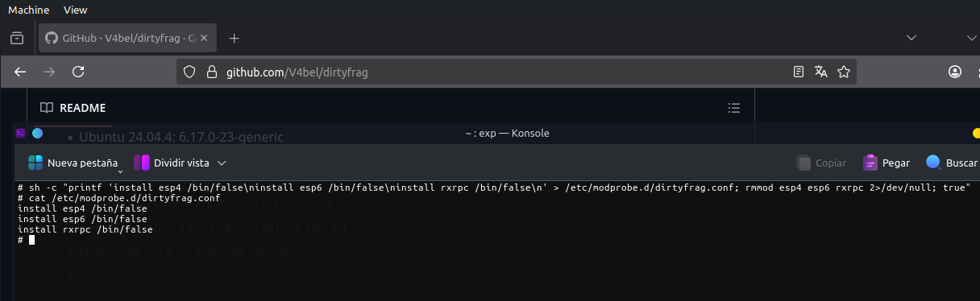The height and width of the screenshot is (301, 980).
Task: Click the README book icon
Action: click(47, 108)
